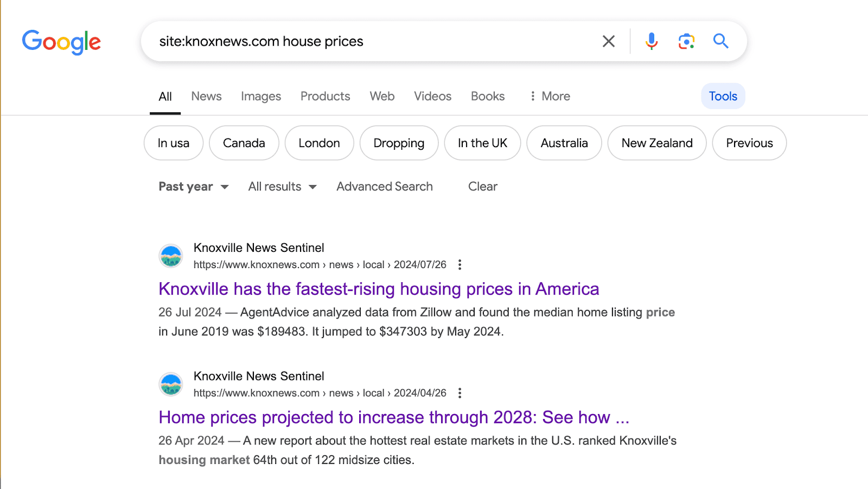Clear the search query with the X icon
This screenshot has width=868, height=489.
608,41
